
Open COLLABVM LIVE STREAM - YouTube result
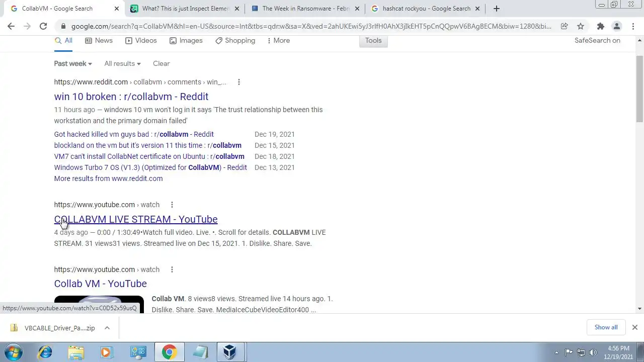pyautogui.click(x=136, y=219)
